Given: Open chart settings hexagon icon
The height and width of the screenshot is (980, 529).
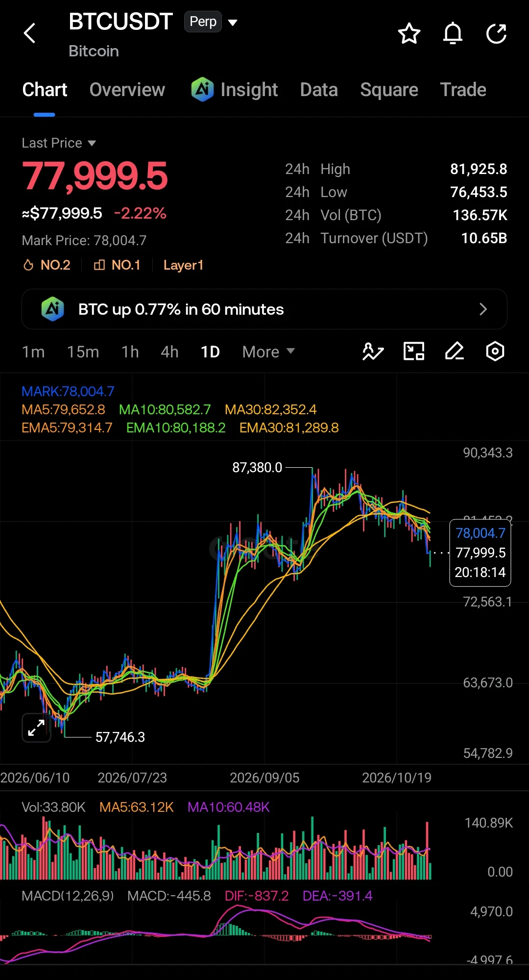Looking at the screenshot, I should 495,352.
